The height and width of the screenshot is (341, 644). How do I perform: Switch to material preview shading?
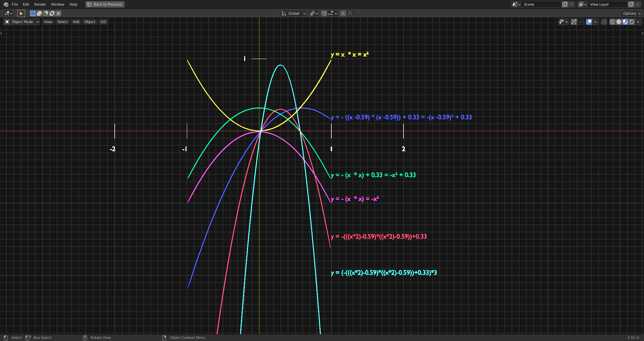pyautogui.click(x=625, y=22)
